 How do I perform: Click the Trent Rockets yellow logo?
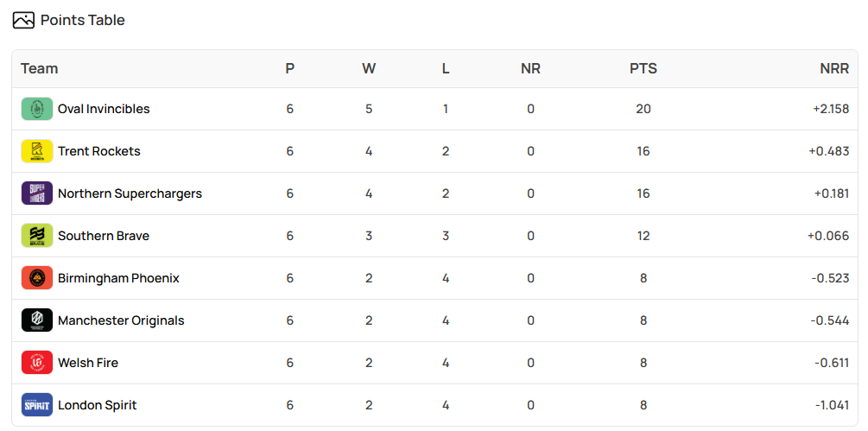pyautogui.click(x=37, y=151)
